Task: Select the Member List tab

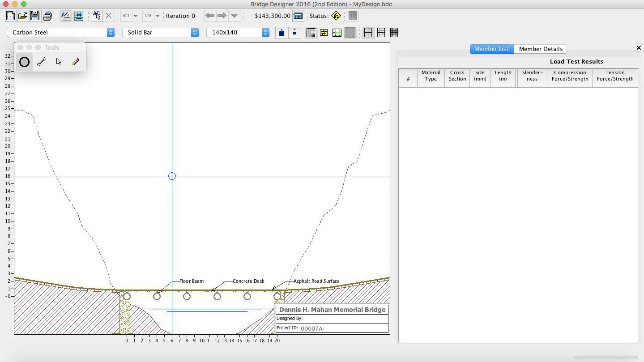Action: [491, 49]
